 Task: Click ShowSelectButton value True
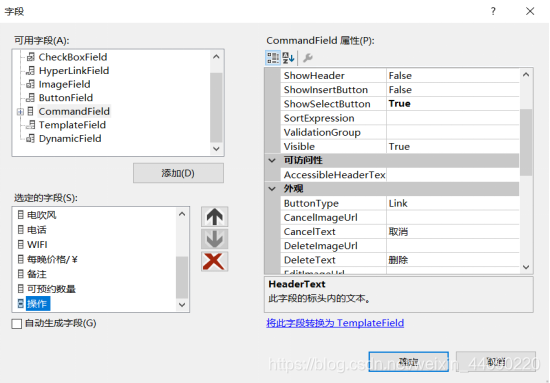(x=453, y=104)
